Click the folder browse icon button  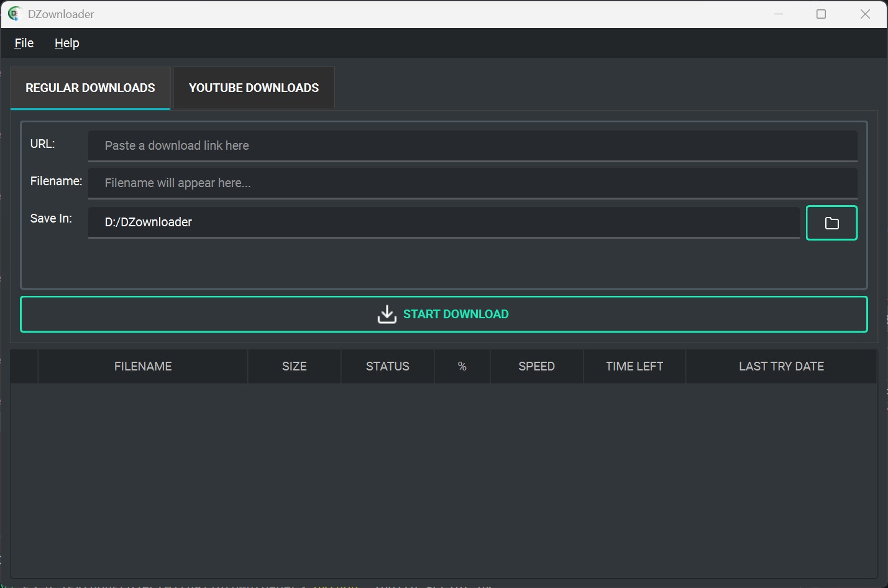(x=831, y=223)
